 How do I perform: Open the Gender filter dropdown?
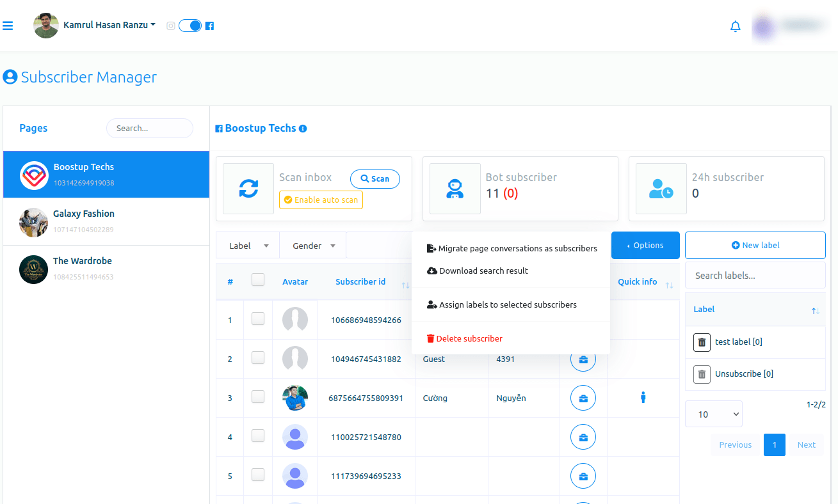tap(313, 246)
